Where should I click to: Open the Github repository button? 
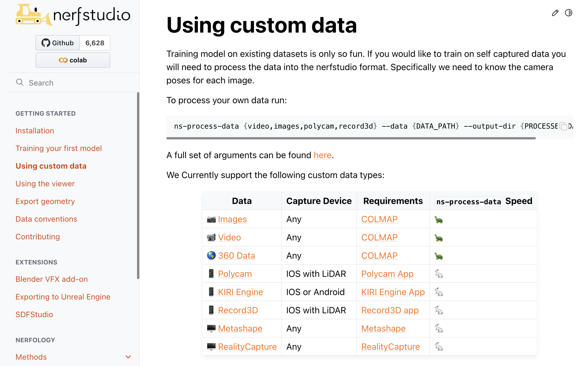[x=58, y=43]
